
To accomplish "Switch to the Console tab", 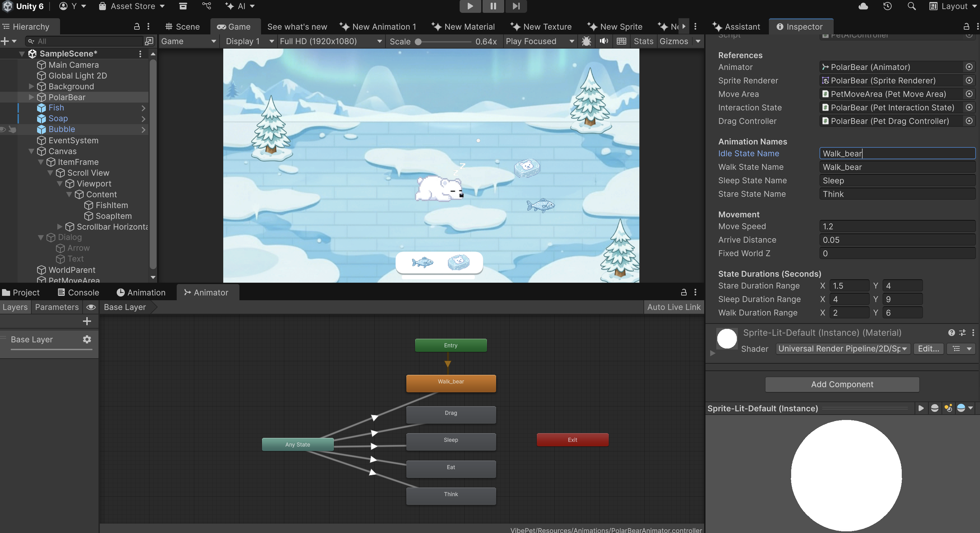I will click(x=78, y=292).
